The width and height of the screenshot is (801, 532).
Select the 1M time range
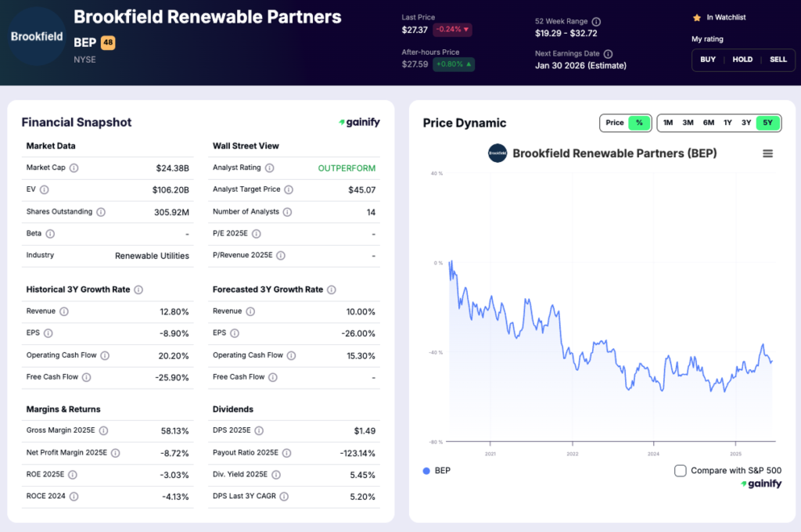point(667,123)
